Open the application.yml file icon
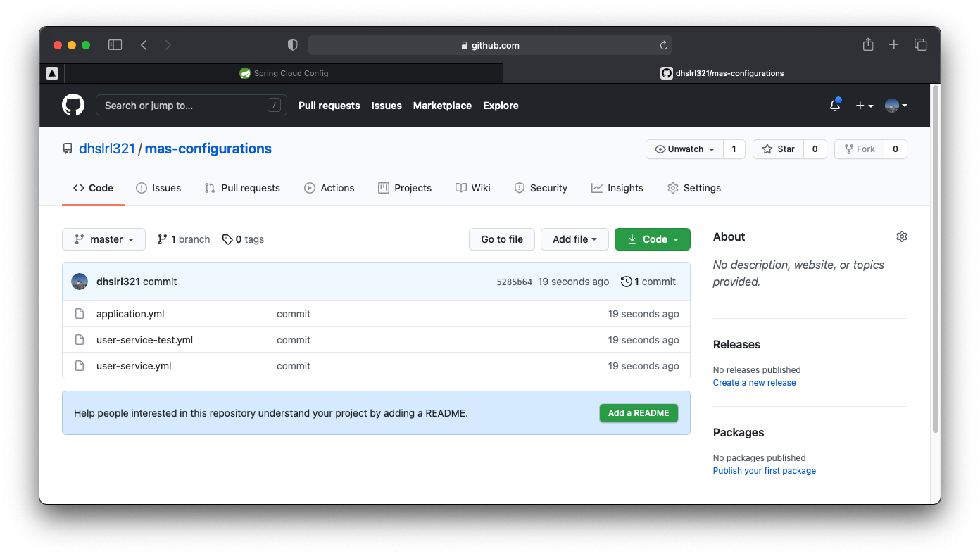 coord(80,314)
